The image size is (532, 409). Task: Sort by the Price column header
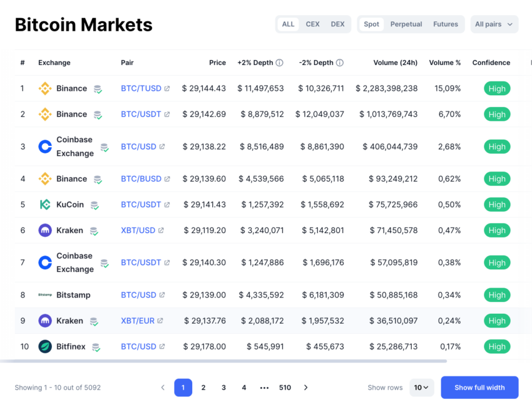point(217,63)
